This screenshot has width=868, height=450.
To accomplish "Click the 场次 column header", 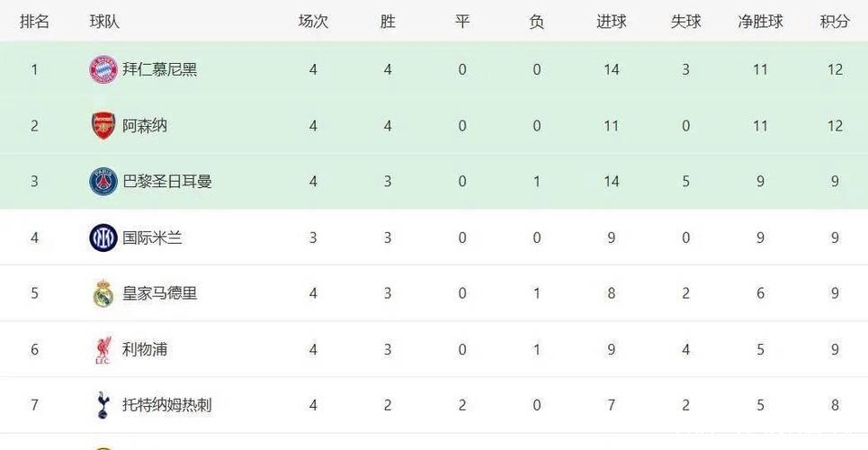I will click(x=313, y=21).
